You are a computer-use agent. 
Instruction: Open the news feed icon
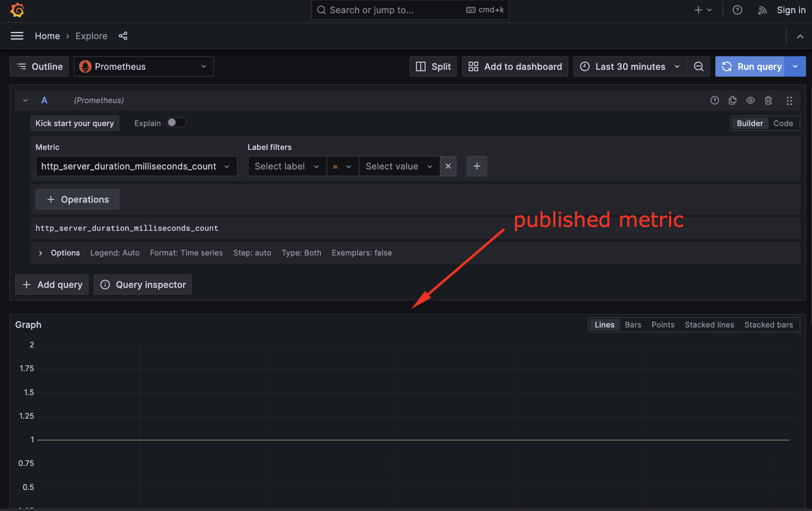(x=762, y=10)
